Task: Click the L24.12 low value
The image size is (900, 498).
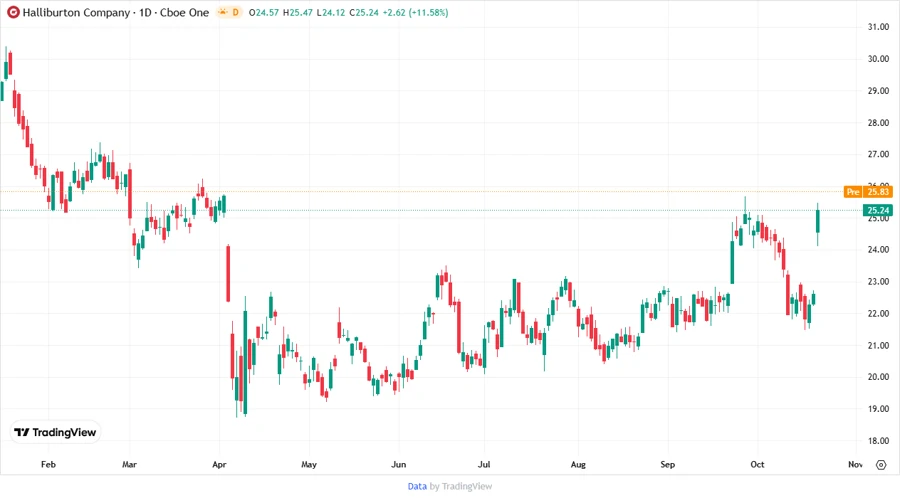Action: (x=331, y=13)
